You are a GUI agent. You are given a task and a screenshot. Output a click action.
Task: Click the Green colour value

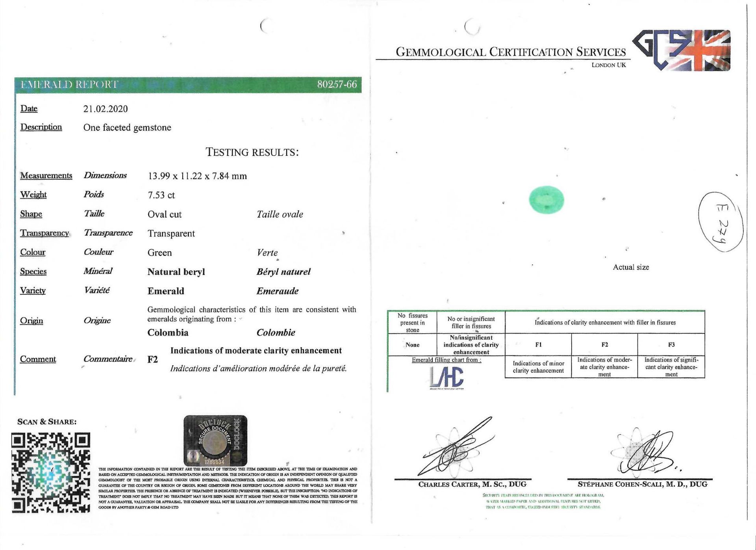pos(159,253)
